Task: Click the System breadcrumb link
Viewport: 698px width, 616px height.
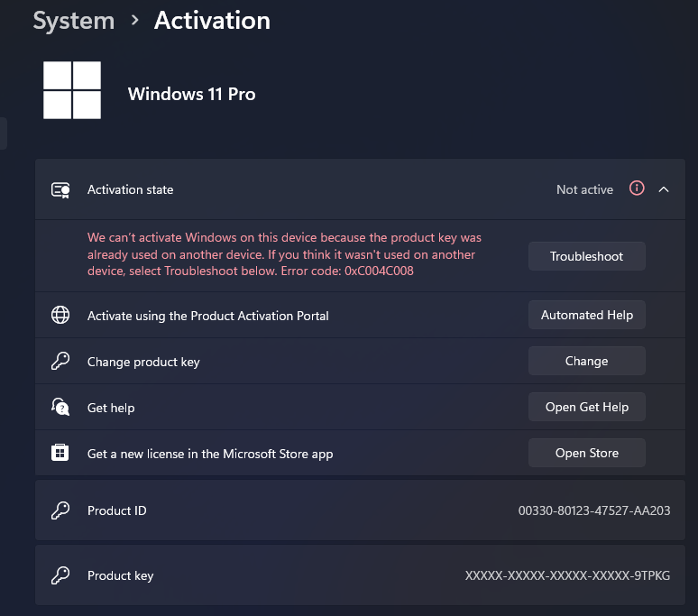Action: pos(74,21)
